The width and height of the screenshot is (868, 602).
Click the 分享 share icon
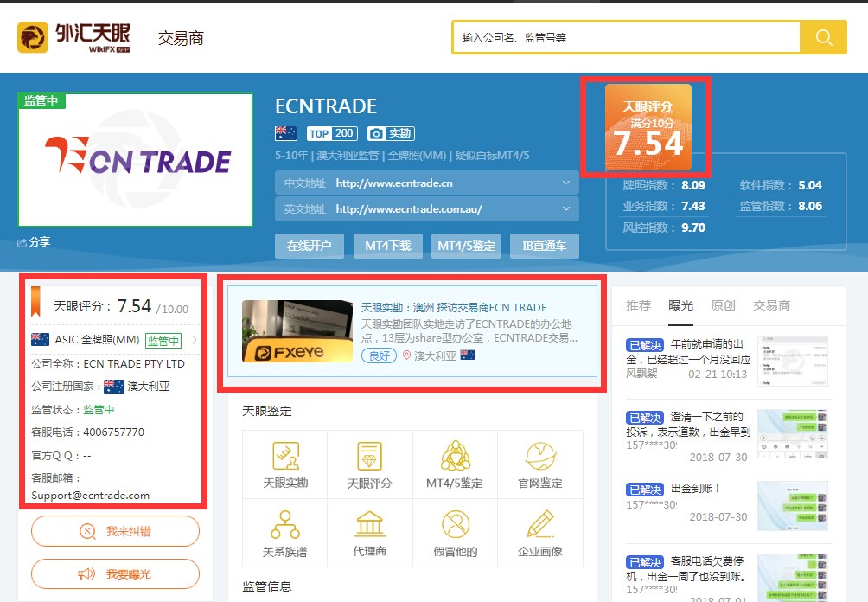tap(22, 242)
